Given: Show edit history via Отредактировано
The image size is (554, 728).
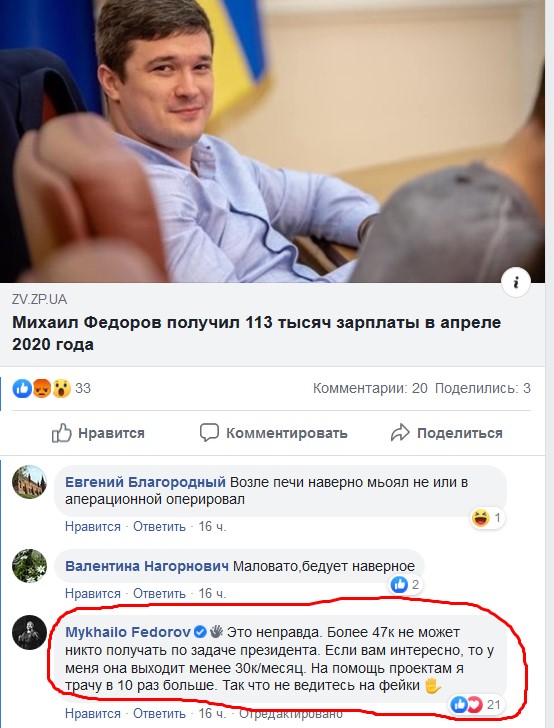Looking at the screenshot, I should click(291, 713).
